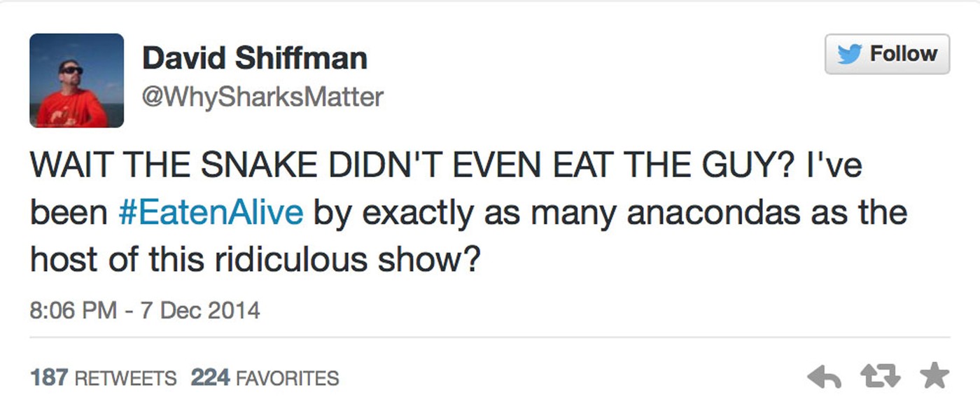The image size is (980, 411).
Task: Click the RETWEETS label
Action: (x=125, y=379)
